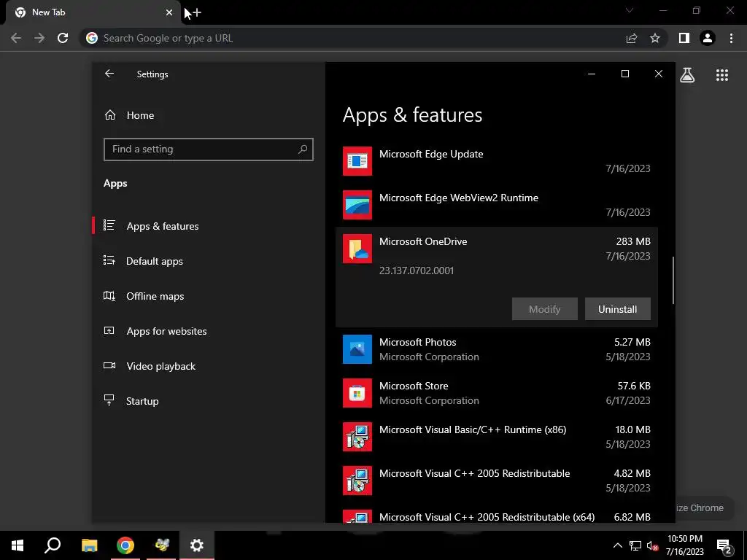Click the Microsoft OneDrive app icon
Viewport: 747px width, 560px height.
click(x=357, y=249)
